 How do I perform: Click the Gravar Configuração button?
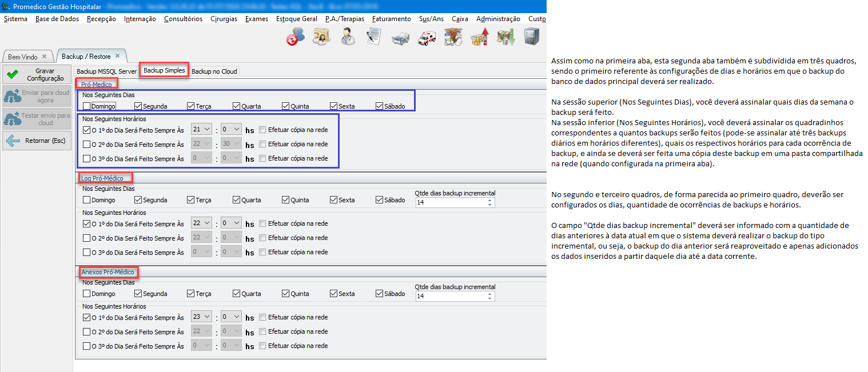pyautogui.click(x=38, y=75)
